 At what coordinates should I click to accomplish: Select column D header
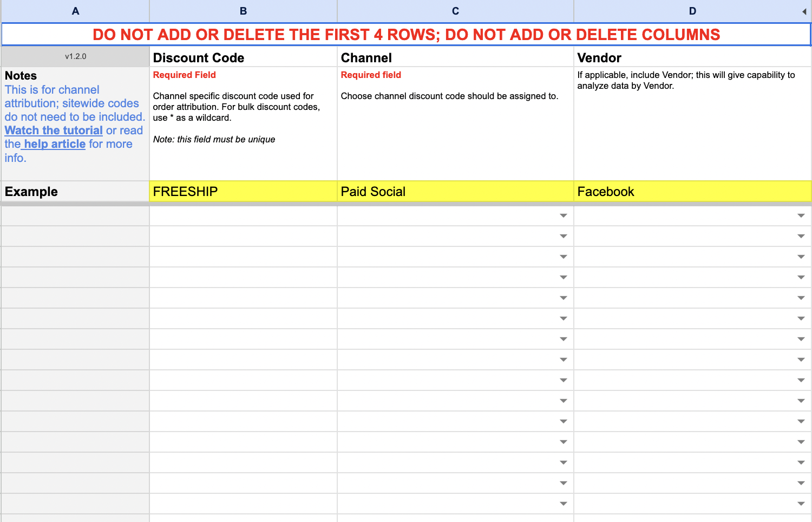tap(692, 11)
